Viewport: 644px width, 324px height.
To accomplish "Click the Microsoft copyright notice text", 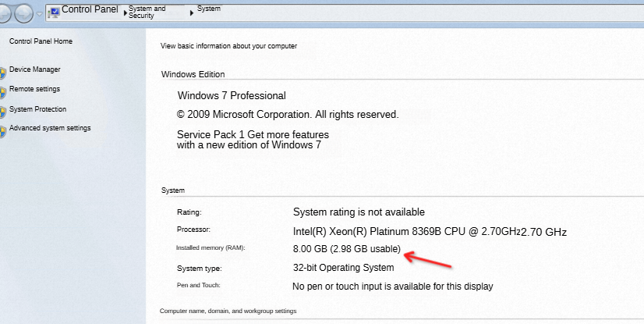I will pyautogui.click(x=288, y=115).
